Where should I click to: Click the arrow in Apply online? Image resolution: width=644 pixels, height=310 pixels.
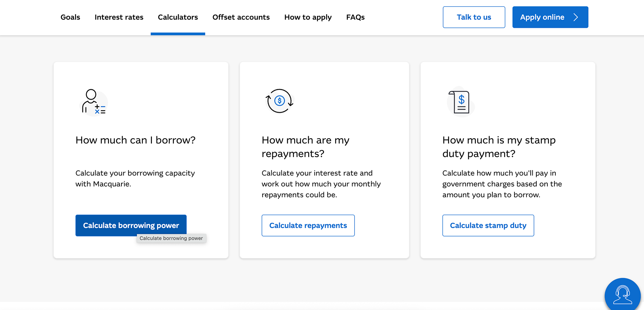[x=576, y=17]
